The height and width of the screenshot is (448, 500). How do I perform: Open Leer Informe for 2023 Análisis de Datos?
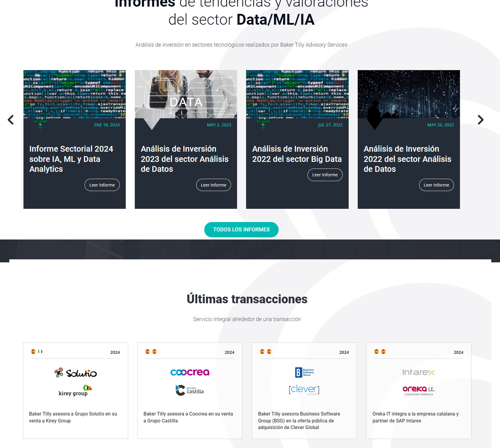[214, 185]
